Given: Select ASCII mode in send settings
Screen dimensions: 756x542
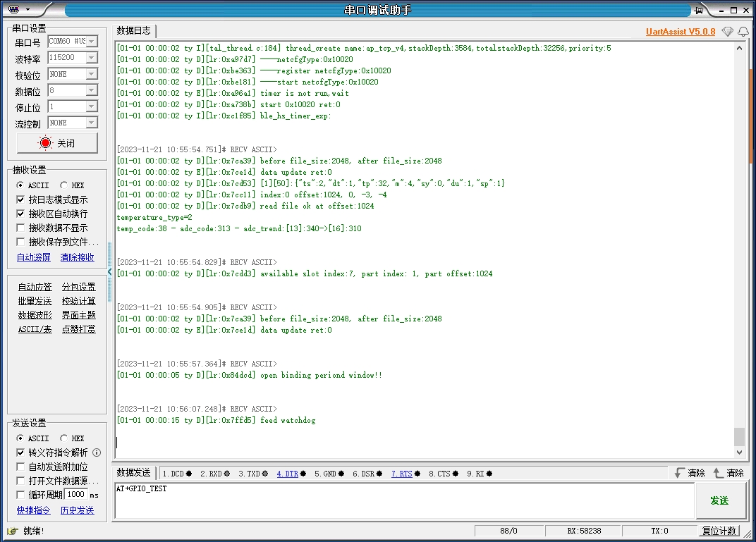Looking at the screenshot, I should click(x=20, y=438).
